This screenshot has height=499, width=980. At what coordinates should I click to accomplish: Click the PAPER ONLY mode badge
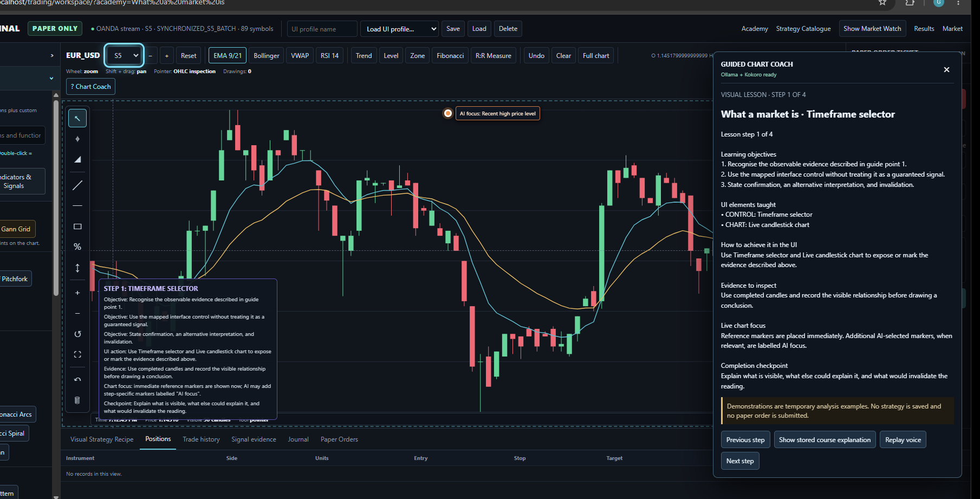pyautogui.click(x=55, y=28)
